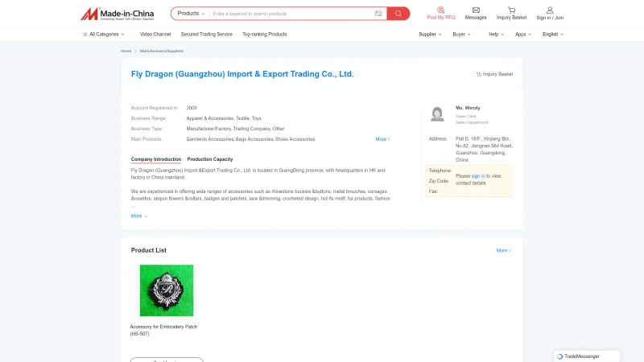Open the Apps dropdown menu
The image size is (644, 362).
(x=522, y=35)
